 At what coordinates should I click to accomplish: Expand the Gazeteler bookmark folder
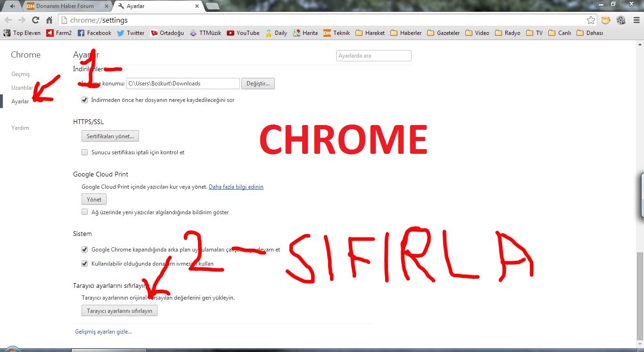tap(443, 33)
